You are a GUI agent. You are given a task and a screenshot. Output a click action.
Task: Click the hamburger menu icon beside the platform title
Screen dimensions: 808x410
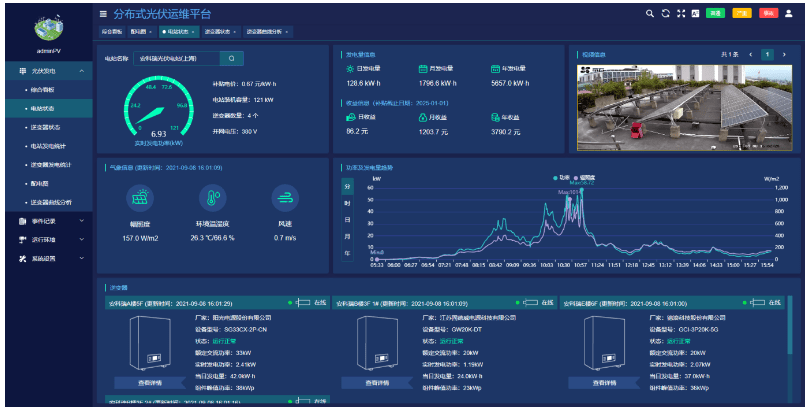(x=104, y=14)
